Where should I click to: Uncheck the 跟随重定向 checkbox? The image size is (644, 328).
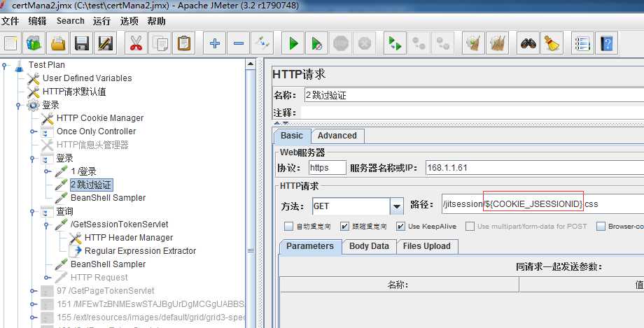[344, 226]
